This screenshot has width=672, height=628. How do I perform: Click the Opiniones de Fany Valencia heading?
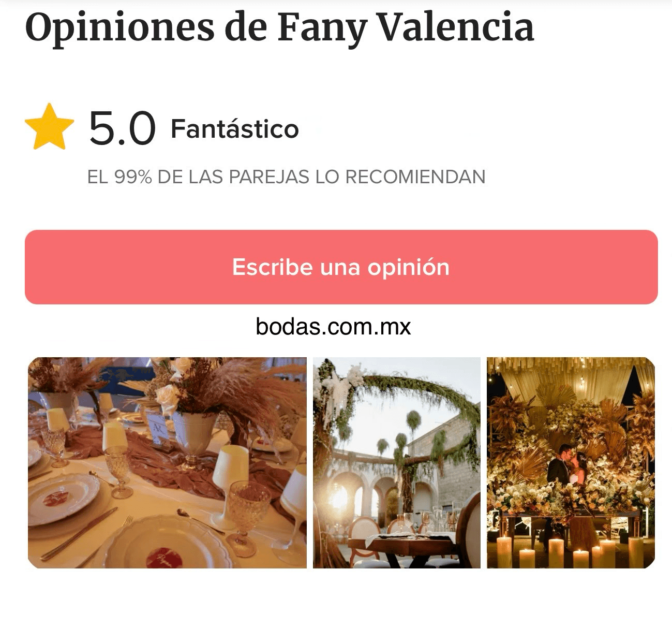[x=279, y=27]
